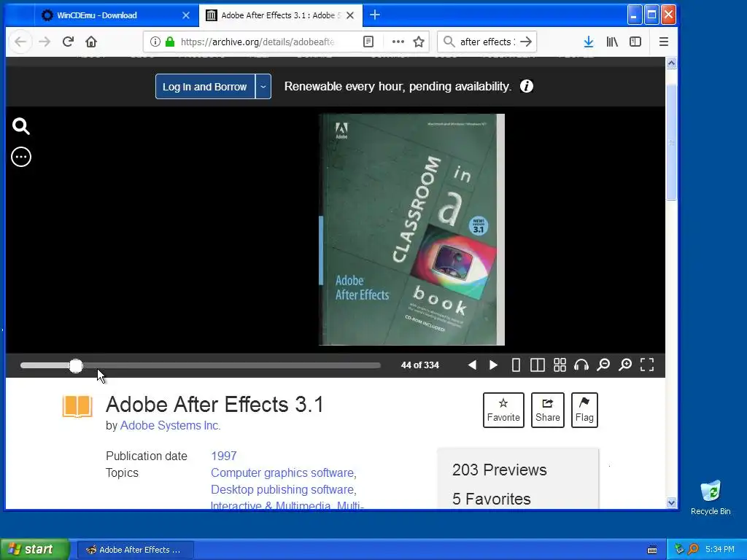Click the book search magnifier icon

[21, 126]
